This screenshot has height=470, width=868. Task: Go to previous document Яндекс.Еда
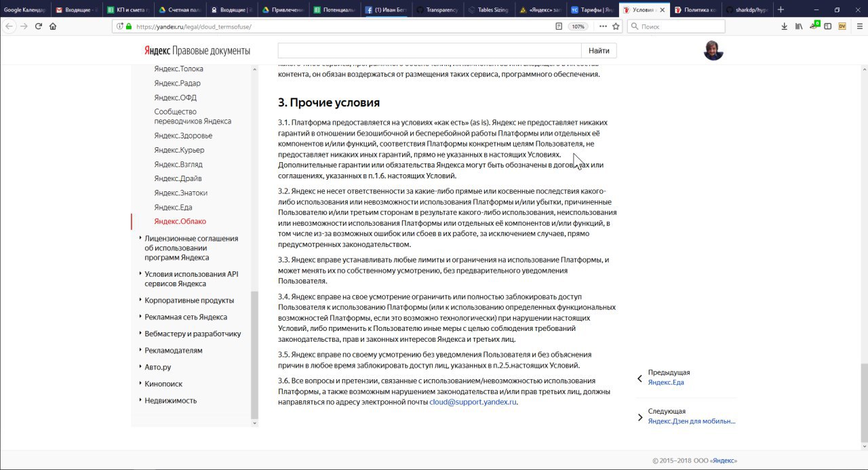click(666, 382)
